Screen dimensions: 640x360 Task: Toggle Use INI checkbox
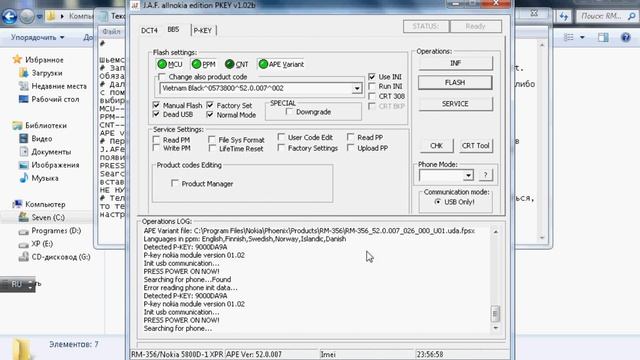tap(372, 77)
